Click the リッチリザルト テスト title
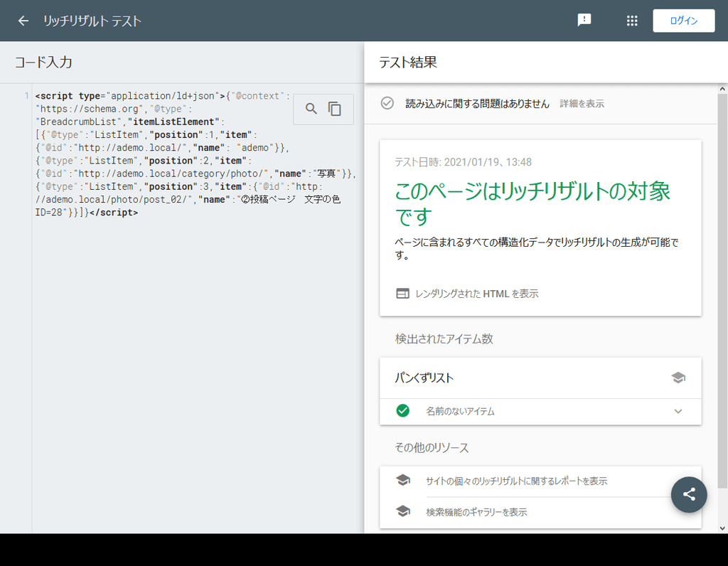Screen dimensions: 728x566 click(92, 21)
